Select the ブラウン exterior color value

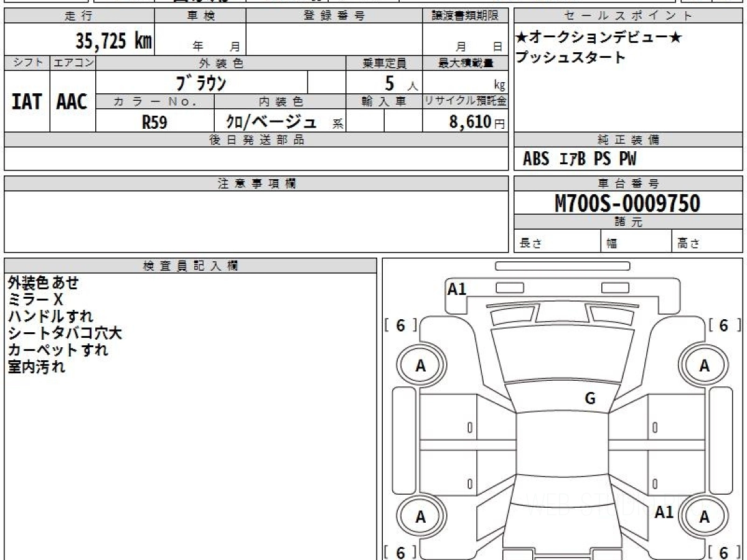pos(200,82)
